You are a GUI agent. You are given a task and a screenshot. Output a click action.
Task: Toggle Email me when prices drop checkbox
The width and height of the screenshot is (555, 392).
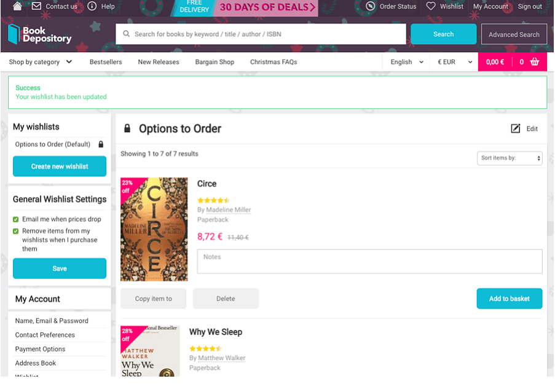point(16,219)
